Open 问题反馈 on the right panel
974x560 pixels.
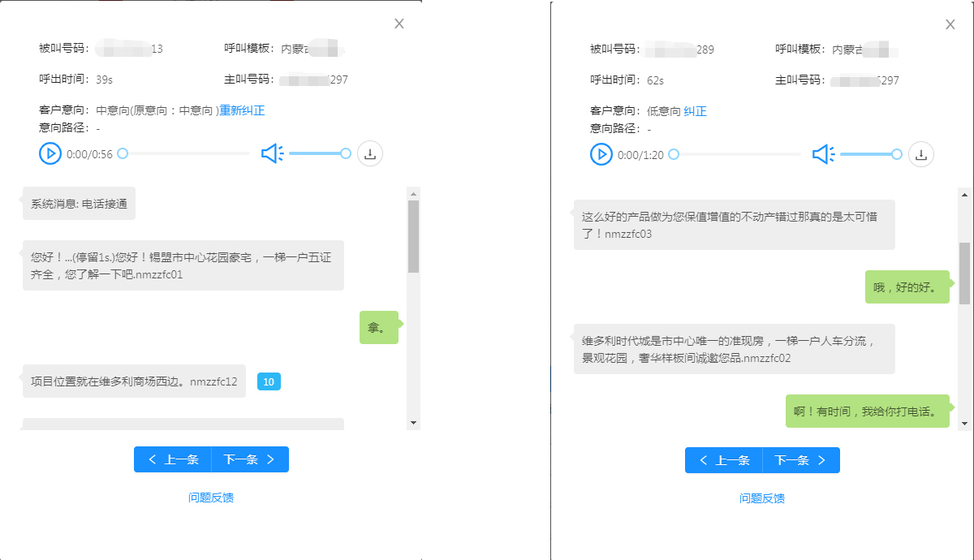coord(761,497)
